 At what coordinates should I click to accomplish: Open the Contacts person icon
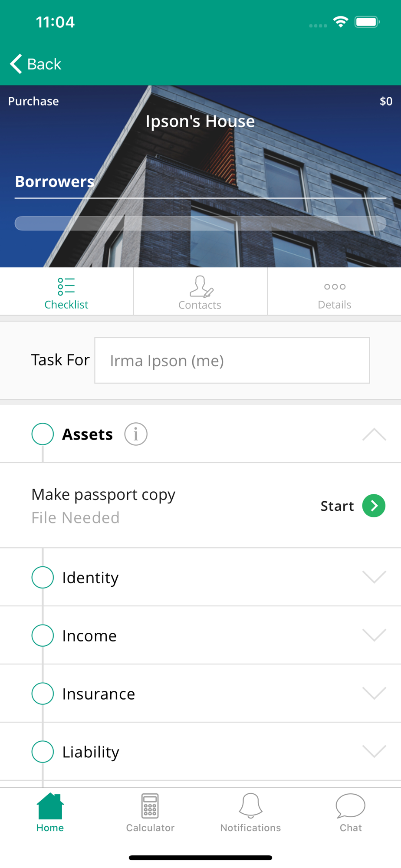[x=201, y=286]
